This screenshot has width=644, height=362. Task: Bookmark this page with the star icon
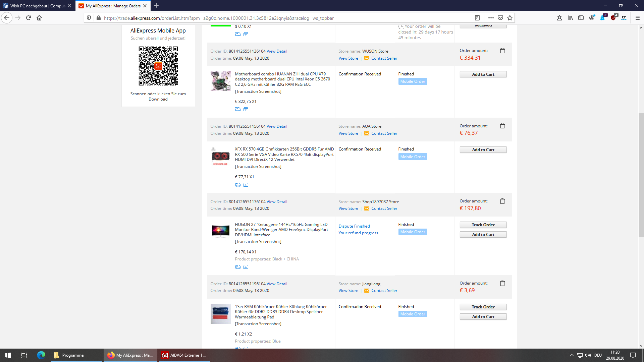pos(510,18)
